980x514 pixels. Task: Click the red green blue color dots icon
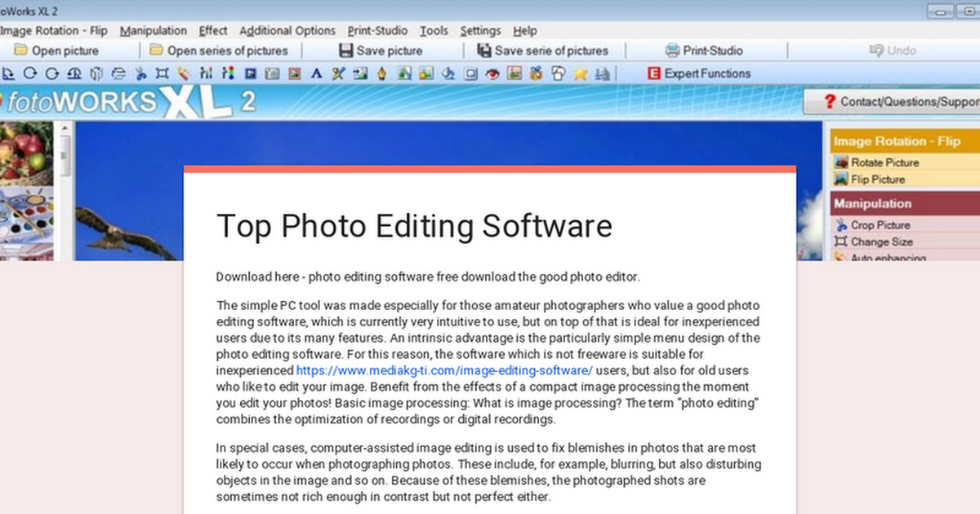coord(228,73)
